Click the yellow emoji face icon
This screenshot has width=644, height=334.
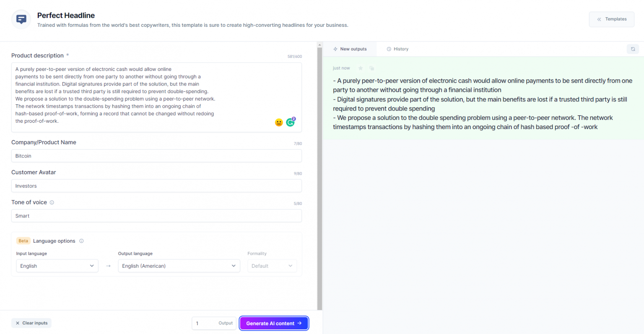[279, 122]
